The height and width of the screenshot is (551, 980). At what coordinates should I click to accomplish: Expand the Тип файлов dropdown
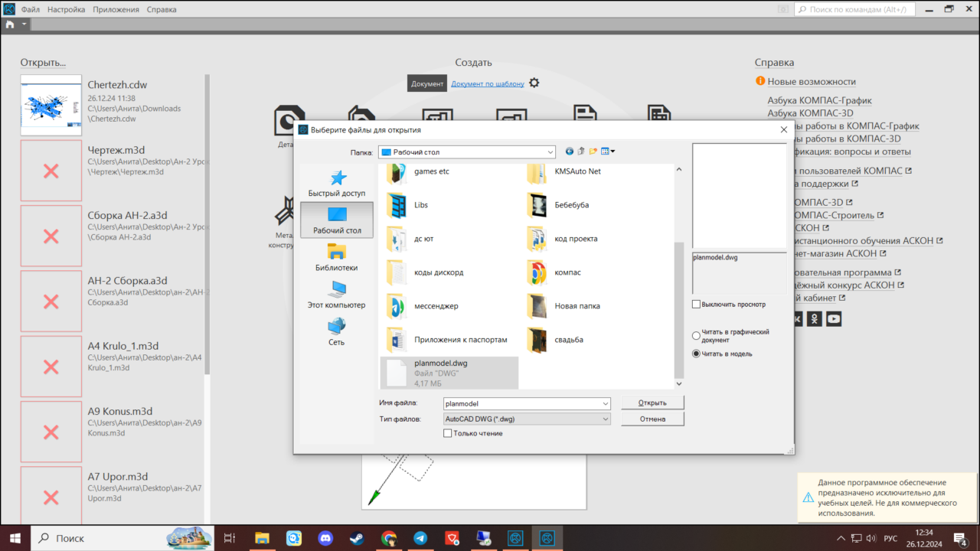click(606, 419)
